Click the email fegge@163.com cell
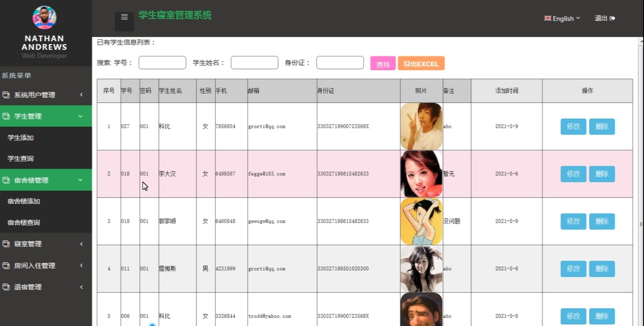This screenshot has height=326, width=644. click(282, 174)
